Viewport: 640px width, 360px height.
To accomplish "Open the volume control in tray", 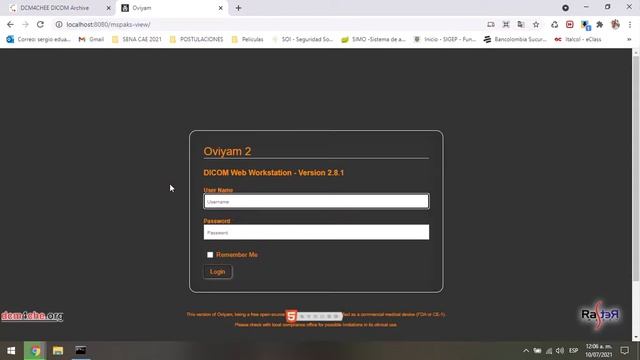I will [x=560, y=351].
